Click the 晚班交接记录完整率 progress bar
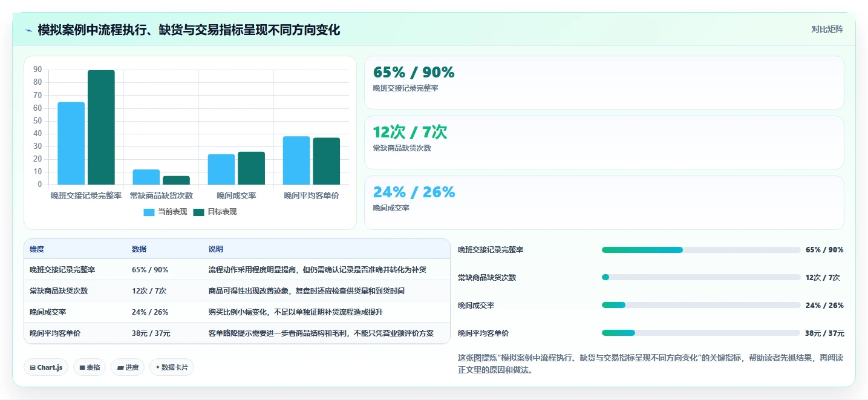This screenshot has width=868, height=400. (701, 250)
